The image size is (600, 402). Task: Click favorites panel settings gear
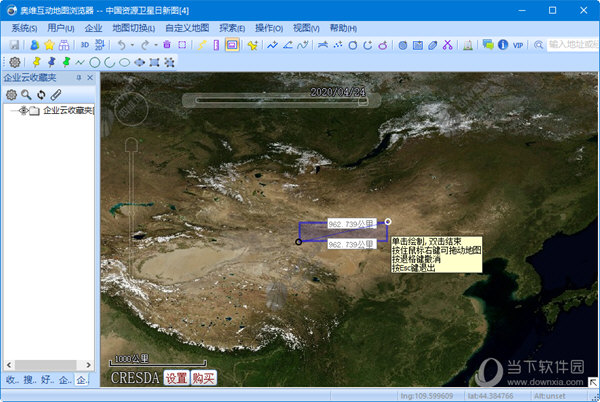point(11,94)
